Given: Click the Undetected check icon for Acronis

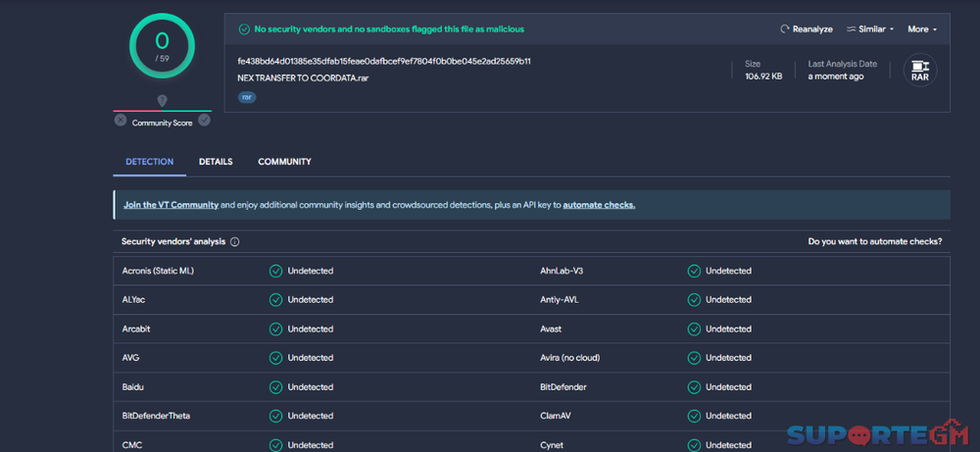Looking at the screenshot, I should tap(276, 271).
